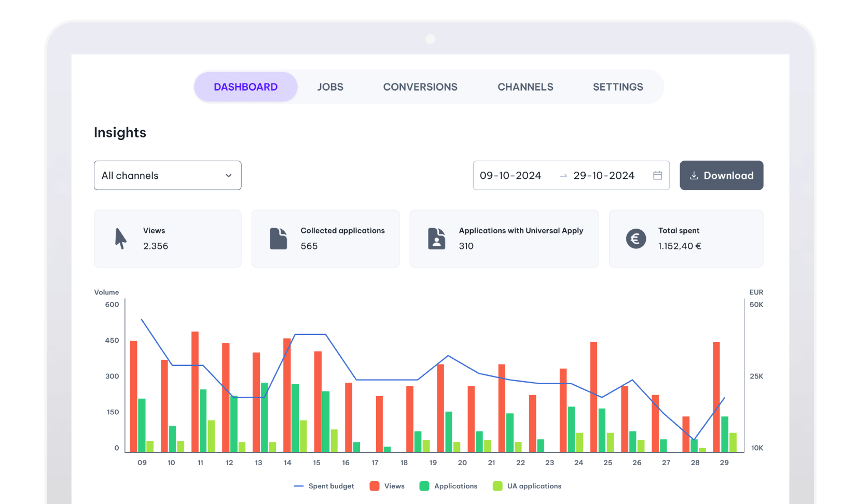Viewport: 857px width, 504px height.
Task: Click the person document icon on Universal Apply
Action: click(x=436, y=239)
